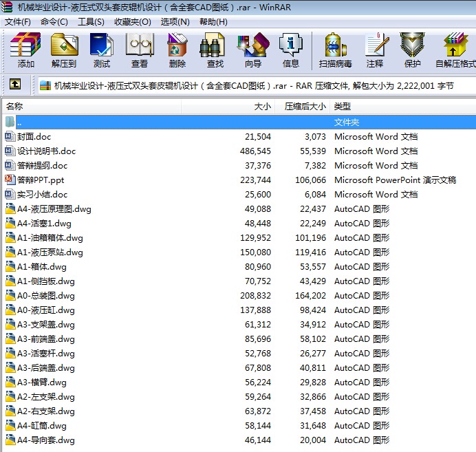Click the SFX (自解压格式) toolbar icon
This screenshot has width=476, height=452.
tap(455, 45)
